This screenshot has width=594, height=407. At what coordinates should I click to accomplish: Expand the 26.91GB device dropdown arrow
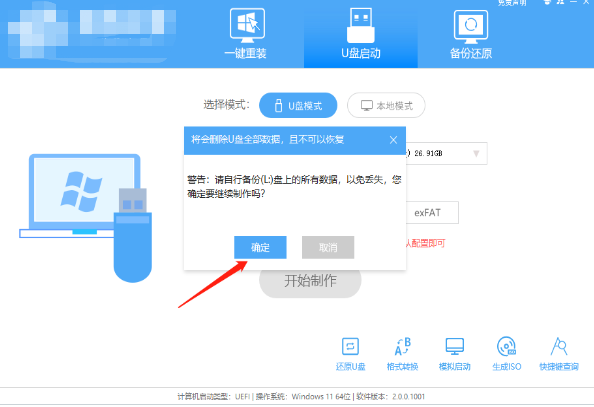point(476,153)
